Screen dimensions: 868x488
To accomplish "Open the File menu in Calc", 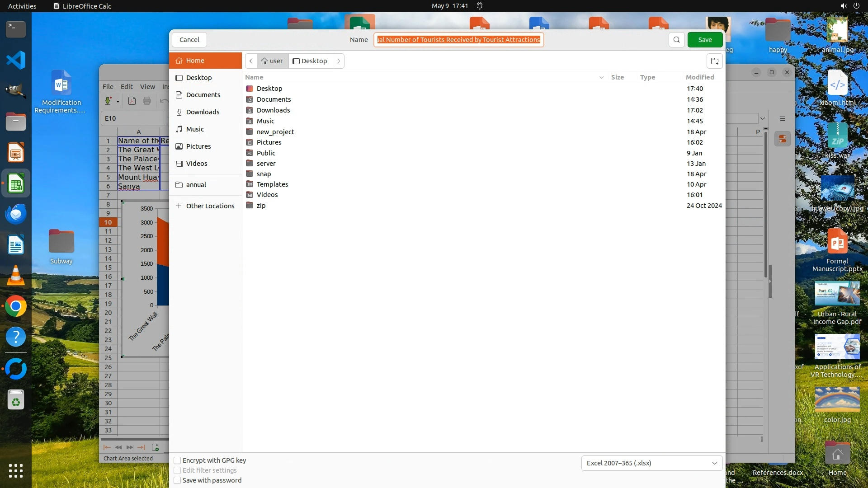I will pos(108,86).
